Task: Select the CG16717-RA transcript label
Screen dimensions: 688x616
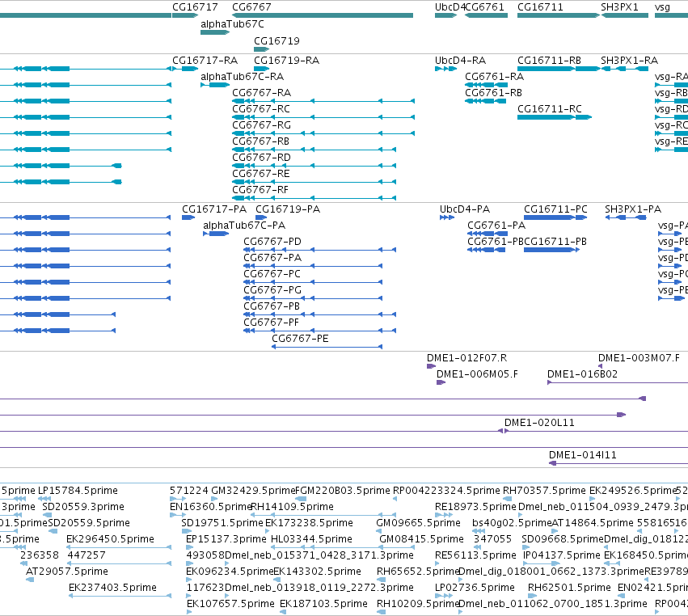Action: coord(205,60)
